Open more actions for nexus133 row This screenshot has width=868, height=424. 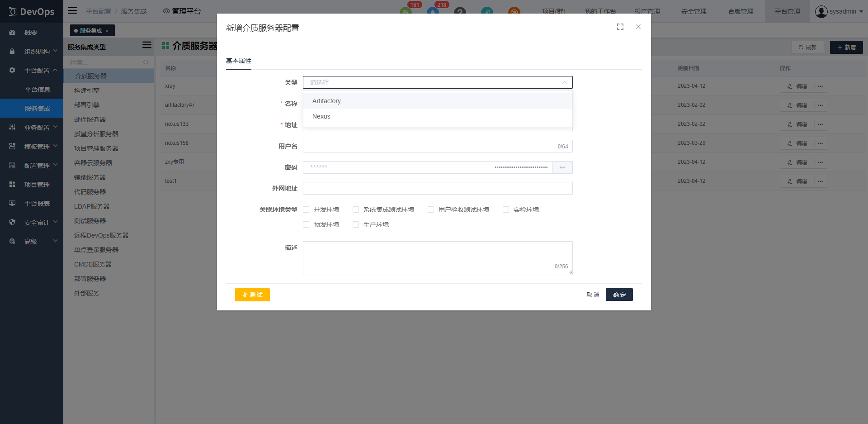click(821, 124)
